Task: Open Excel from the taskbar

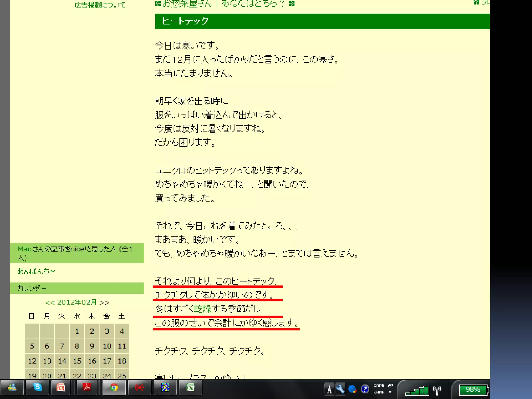Action: [191, 388]
